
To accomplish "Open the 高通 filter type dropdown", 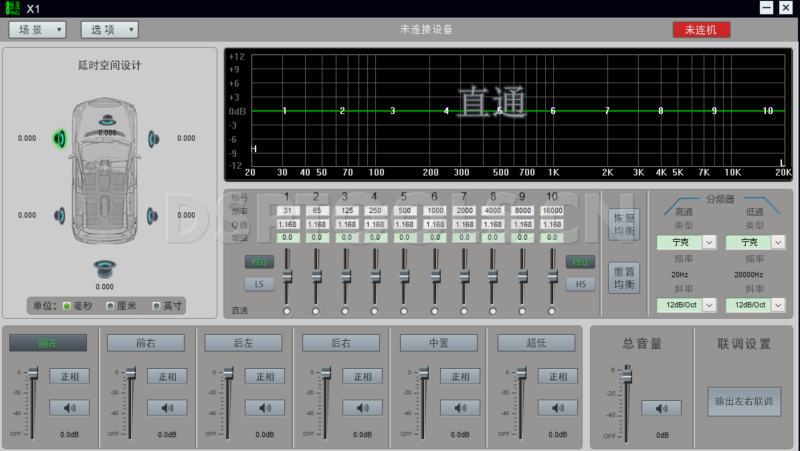I will (x=709, y=242).
